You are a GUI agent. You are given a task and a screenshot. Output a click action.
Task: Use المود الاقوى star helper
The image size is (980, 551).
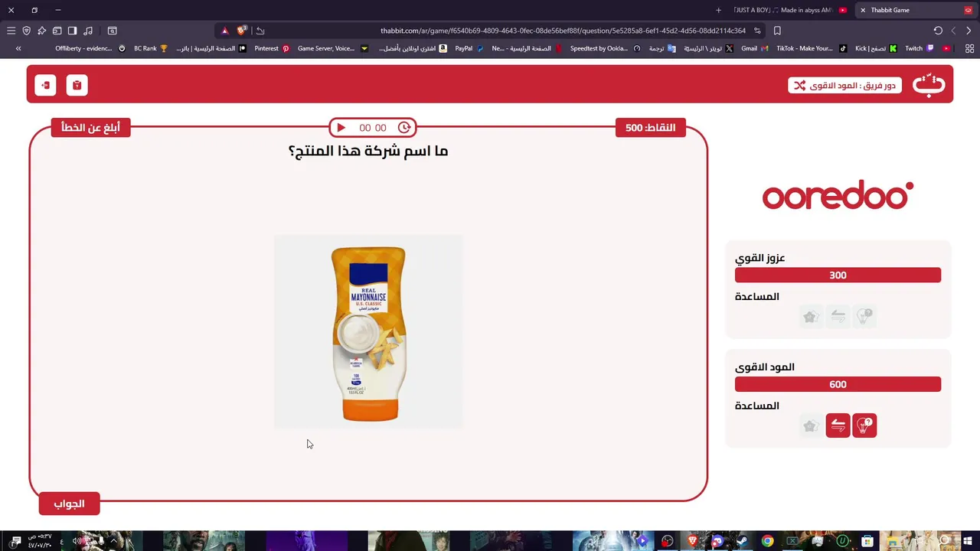(x=811, y=425)
